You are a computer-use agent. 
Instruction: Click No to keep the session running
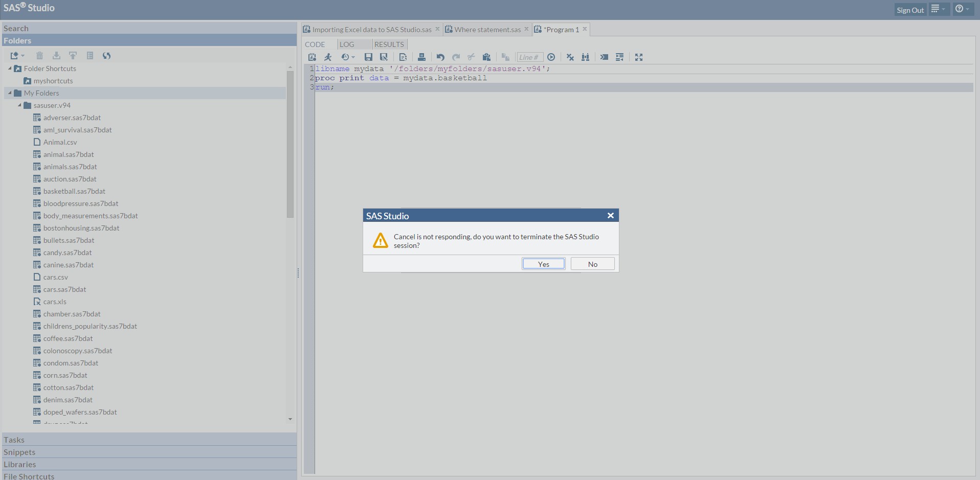[592, 263]
